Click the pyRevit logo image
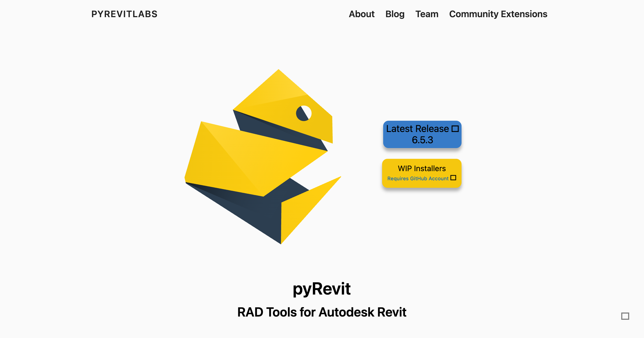The image size is (644, 338). (263, 157)
